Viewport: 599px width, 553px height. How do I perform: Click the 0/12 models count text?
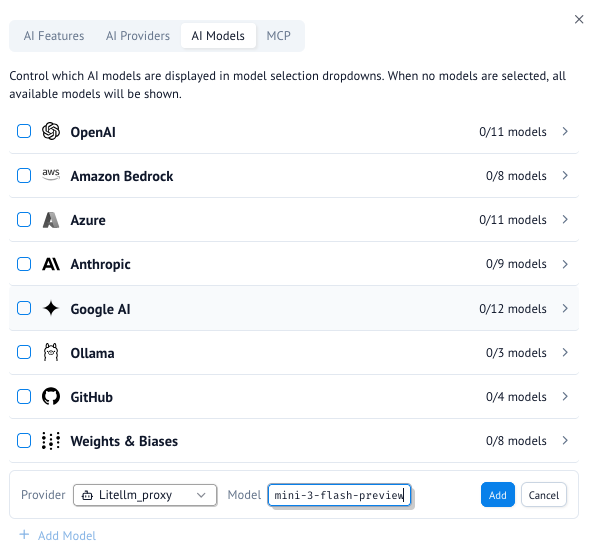pos(513,309)
